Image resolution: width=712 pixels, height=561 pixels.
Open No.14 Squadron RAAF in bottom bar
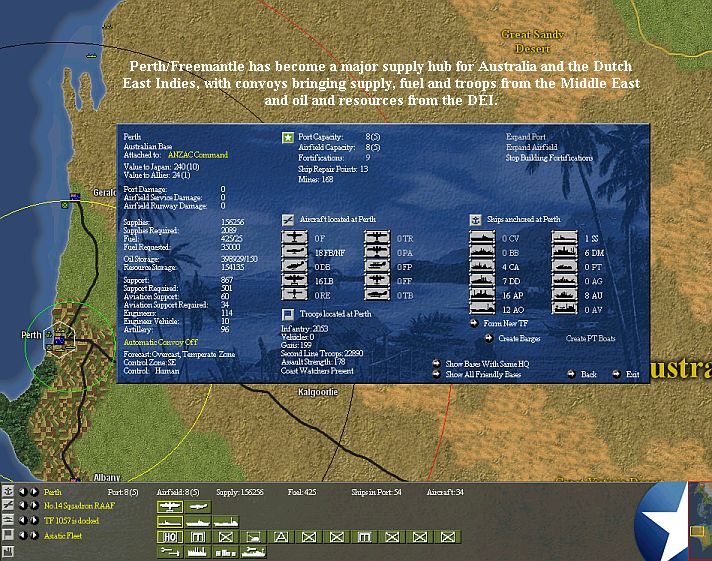tap(79, 506)
